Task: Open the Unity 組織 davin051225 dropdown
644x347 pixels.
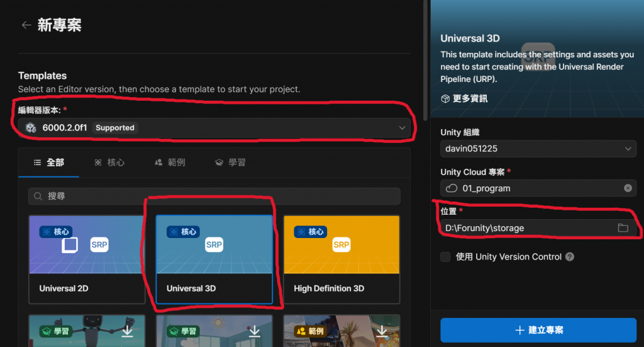Action: (x=538, y=149)
